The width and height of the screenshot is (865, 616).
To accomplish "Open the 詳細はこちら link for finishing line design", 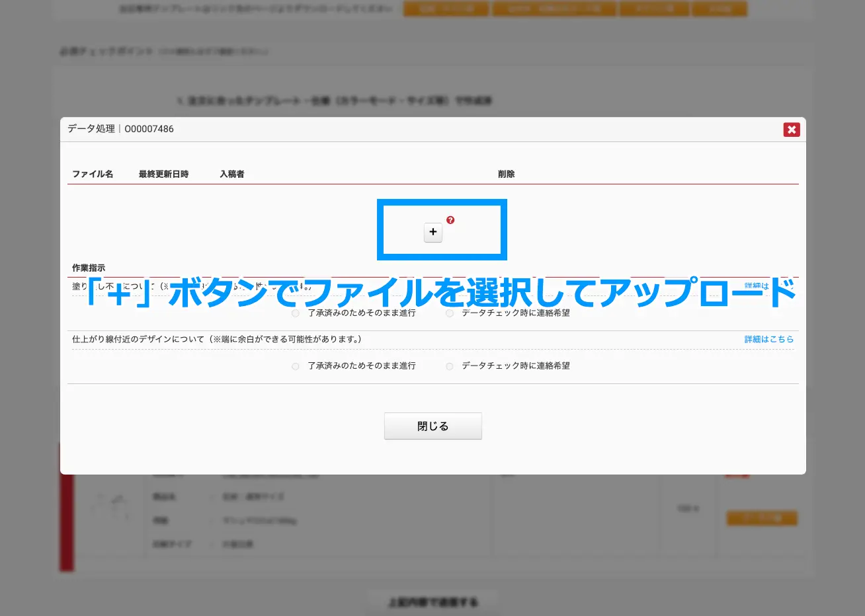I will [x=769, y=339].
